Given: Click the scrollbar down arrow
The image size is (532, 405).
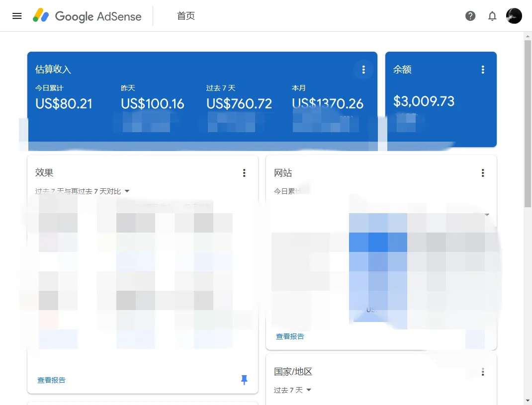Looking at the screenshot, I should (x=528, y=401).
